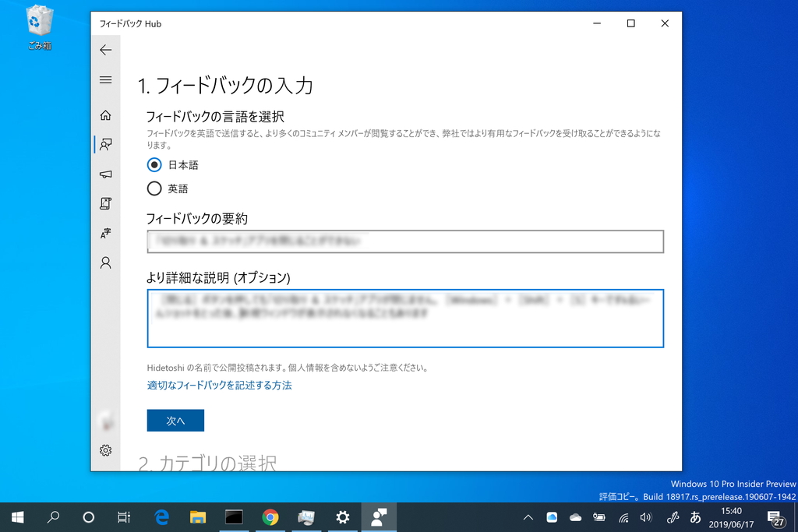Open the Quests section icon
The height and width of the screenshot is (532, 798).
tap(105, 203)
